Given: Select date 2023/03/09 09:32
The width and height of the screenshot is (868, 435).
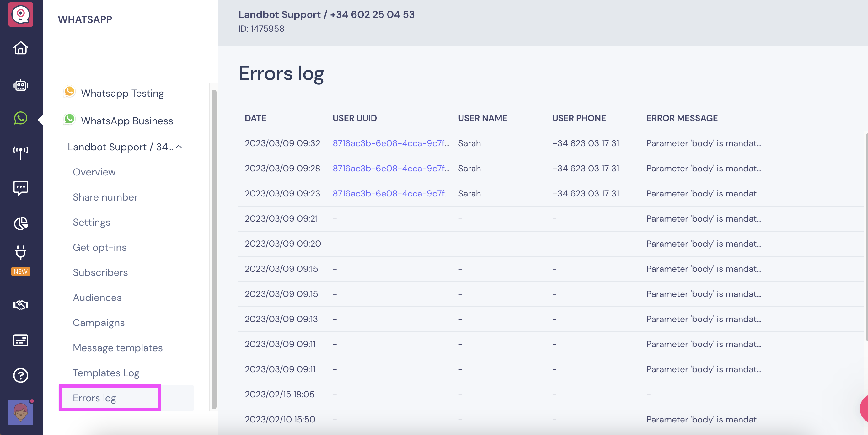Looking at the screenshot, I should [282, 143].
